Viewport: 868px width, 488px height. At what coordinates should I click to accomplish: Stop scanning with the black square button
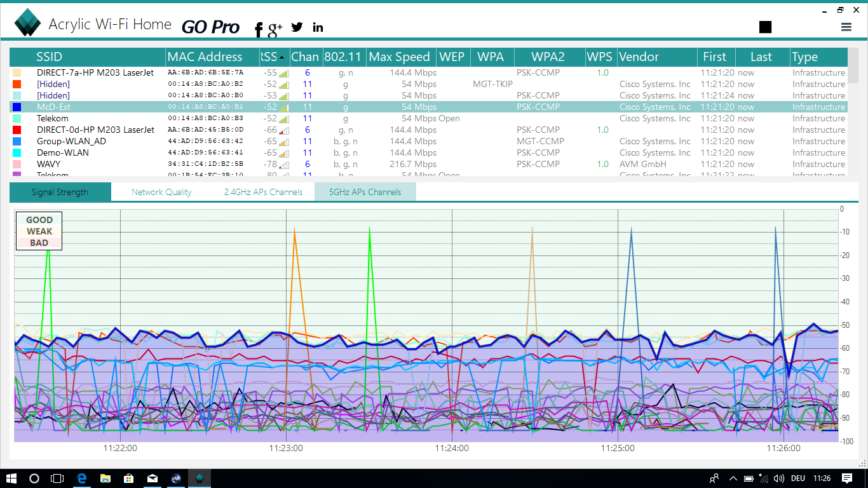tap(765, 27)
